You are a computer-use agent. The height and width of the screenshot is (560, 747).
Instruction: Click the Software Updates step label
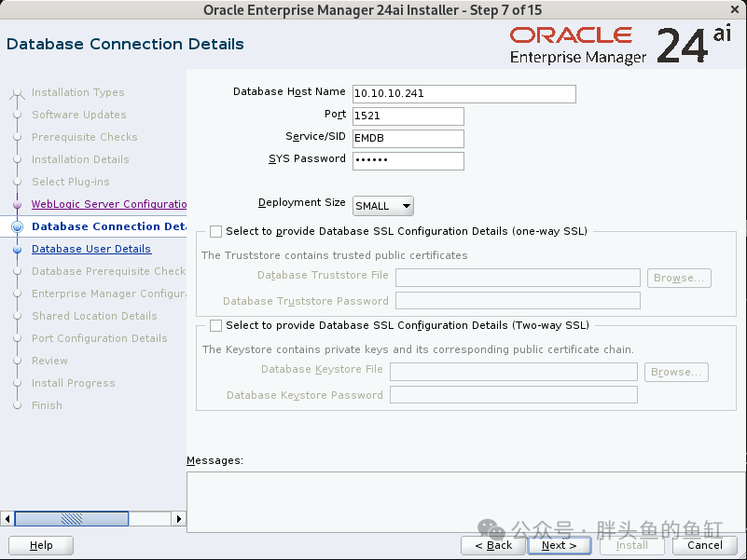tap(79, 115)
